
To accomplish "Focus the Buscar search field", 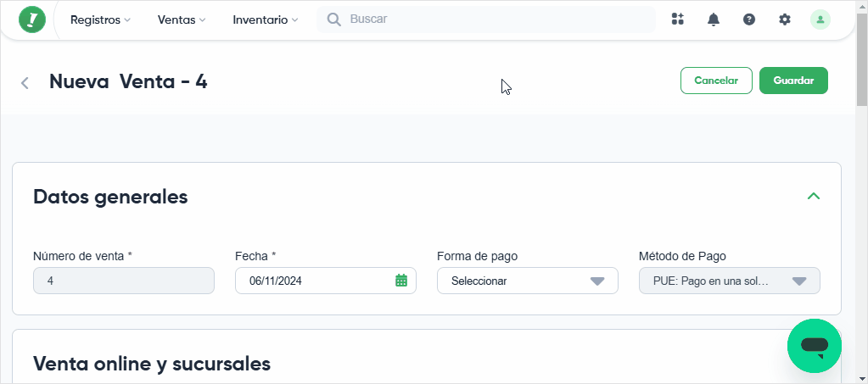I will click(x=486, y=19).
